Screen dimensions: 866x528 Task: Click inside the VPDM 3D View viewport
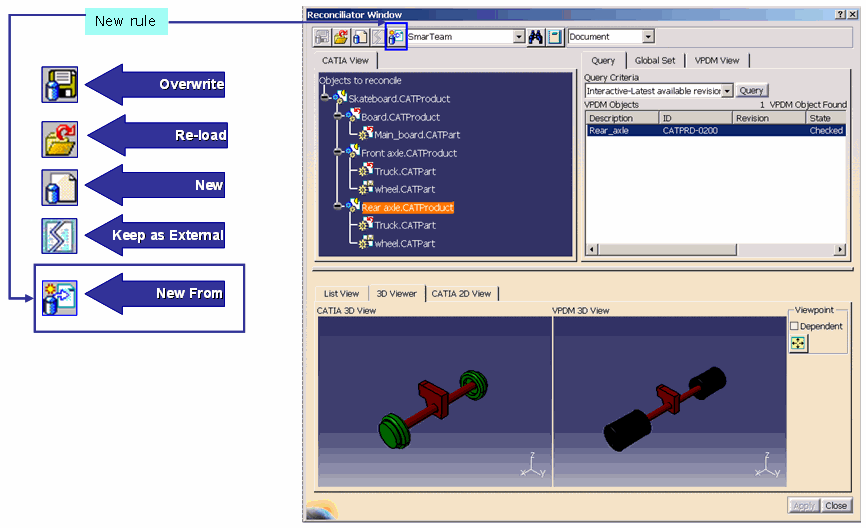tap(670, 402)
